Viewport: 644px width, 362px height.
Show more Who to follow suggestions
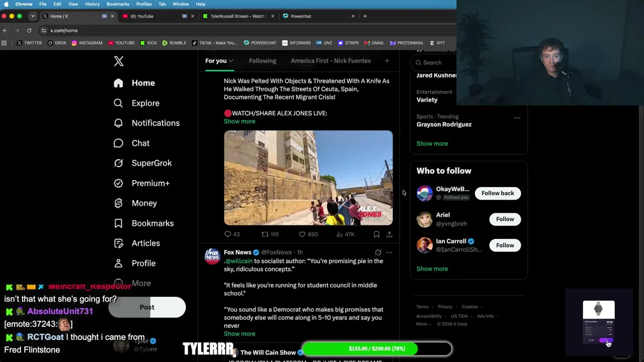coord(432,269)
